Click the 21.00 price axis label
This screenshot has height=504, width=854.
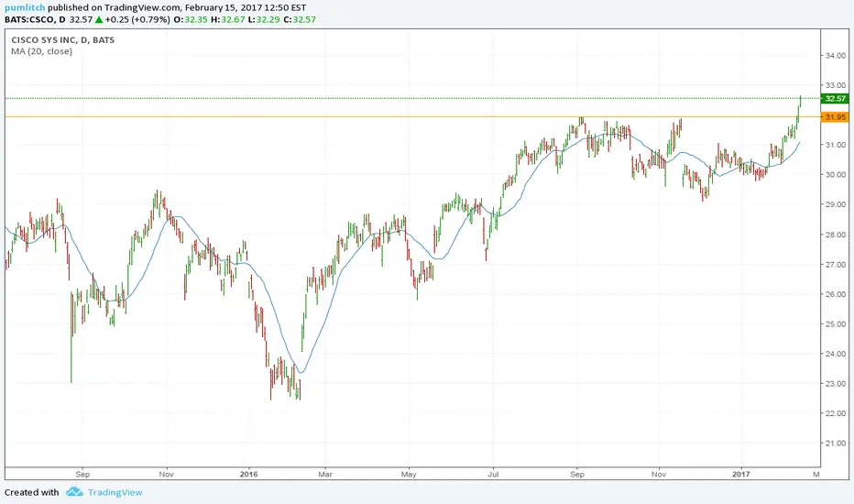(x=836, y=443)
